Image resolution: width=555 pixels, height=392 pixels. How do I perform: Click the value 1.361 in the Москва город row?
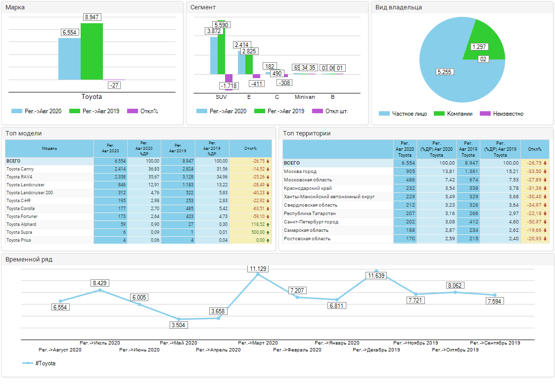[471, 172]
